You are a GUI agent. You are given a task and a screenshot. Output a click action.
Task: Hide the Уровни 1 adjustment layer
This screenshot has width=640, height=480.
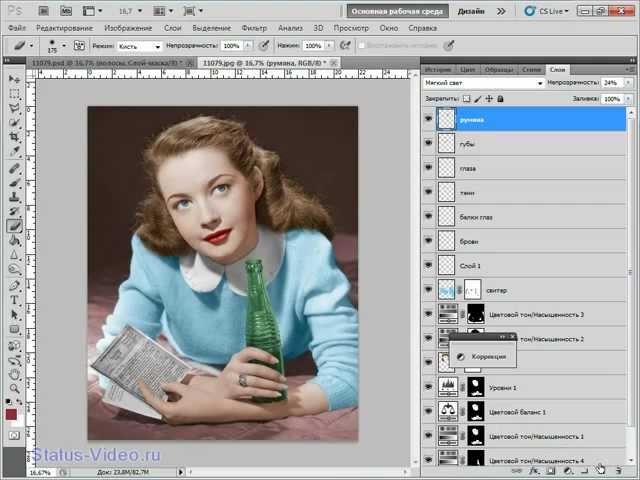[428, 387]
